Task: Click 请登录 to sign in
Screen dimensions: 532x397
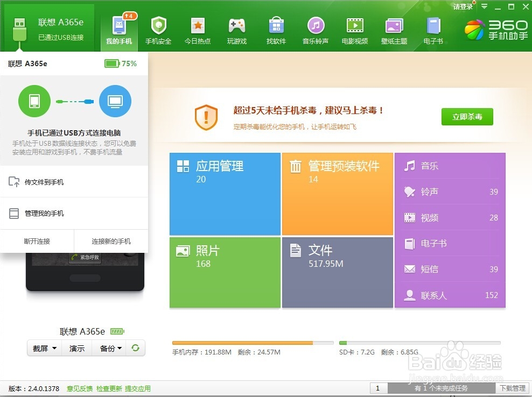Action: tap(463, 7)
